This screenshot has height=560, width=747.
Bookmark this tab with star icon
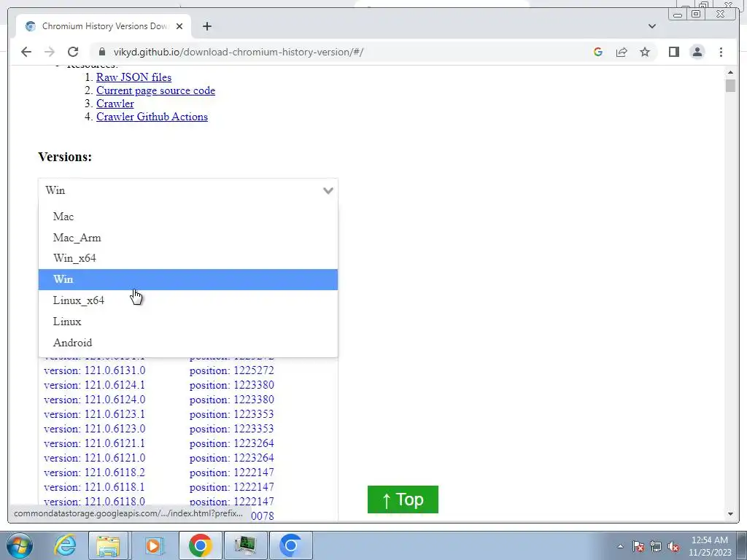tap(645, 52)
